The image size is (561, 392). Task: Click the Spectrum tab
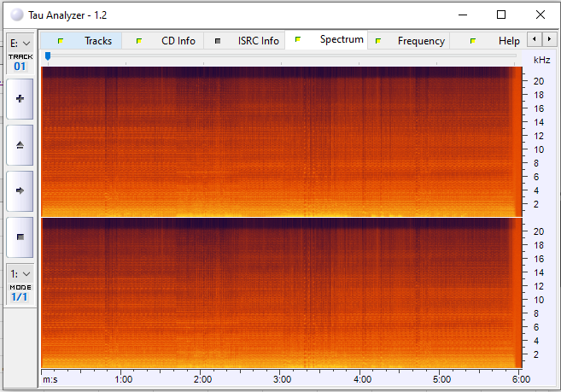341,40
